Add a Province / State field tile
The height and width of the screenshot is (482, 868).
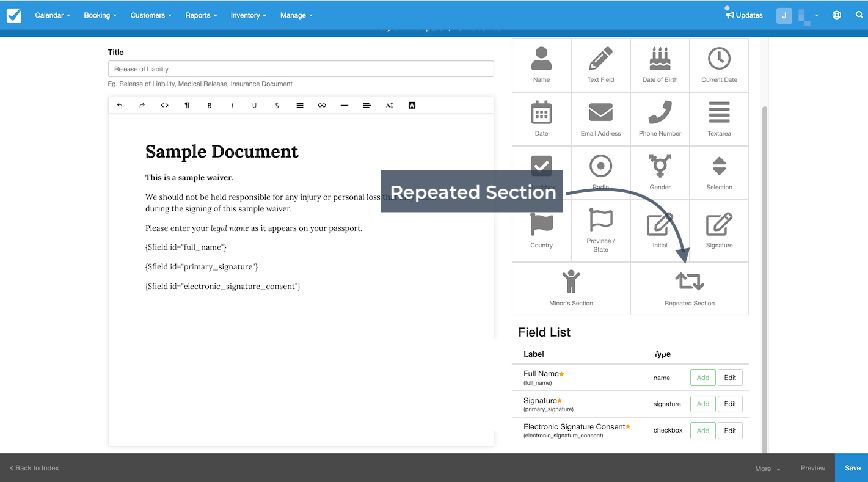pos(600,231)
